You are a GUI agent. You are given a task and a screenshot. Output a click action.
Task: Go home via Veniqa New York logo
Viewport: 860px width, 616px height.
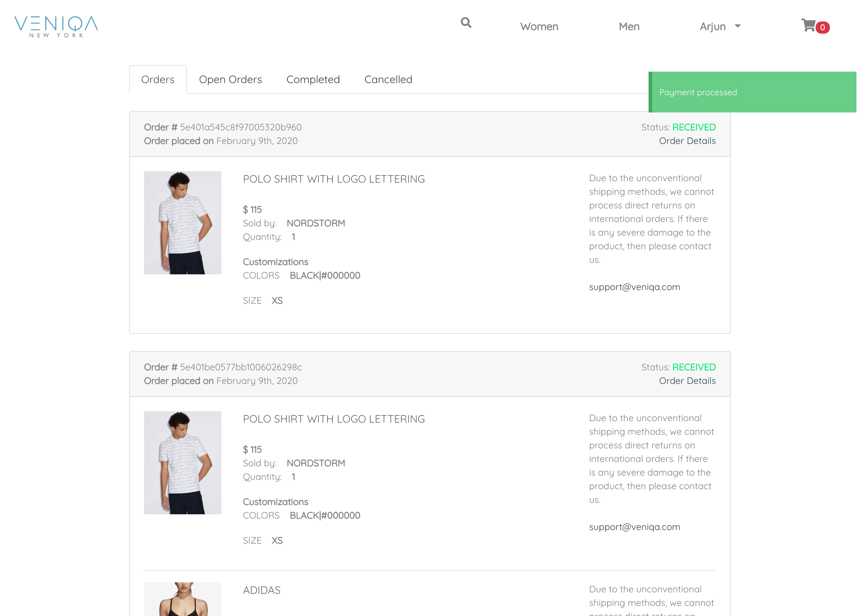coord(56,27)
